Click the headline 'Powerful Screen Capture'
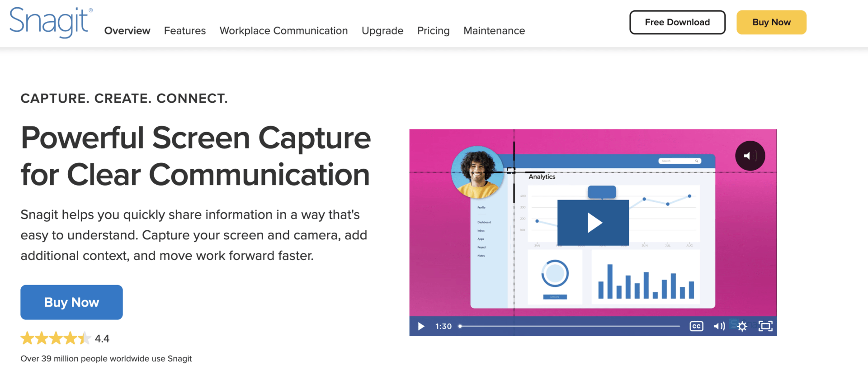This screenshot has height=386, width=868. [196, 138]
